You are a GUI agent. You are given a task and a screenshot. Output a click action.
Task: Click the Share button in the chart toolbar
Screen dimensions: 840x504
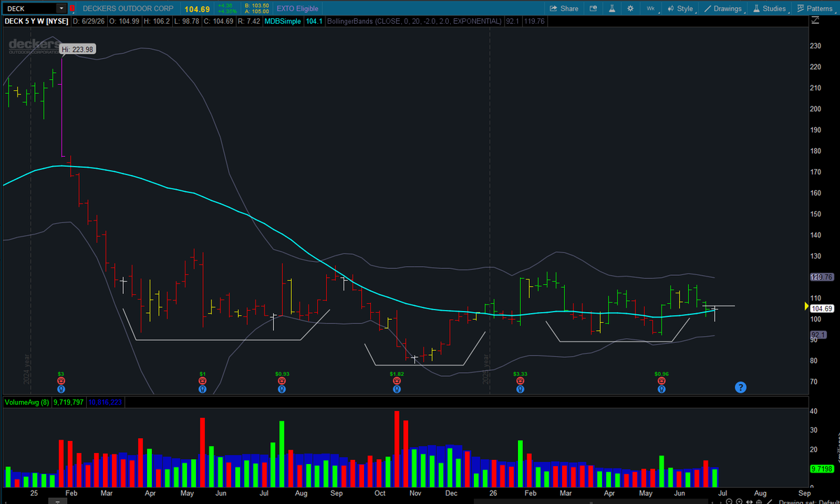pos(563,8)
